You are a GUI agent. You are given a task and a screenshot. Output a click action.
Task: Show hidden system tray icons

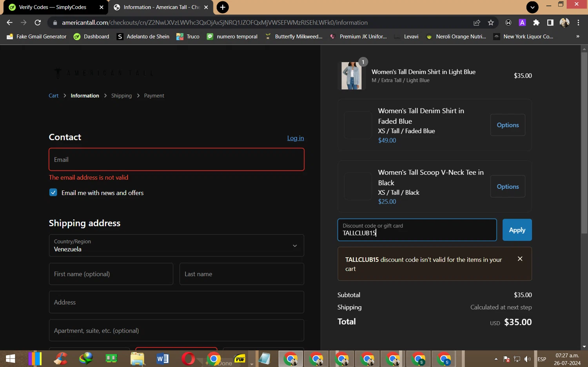(496, 359)
